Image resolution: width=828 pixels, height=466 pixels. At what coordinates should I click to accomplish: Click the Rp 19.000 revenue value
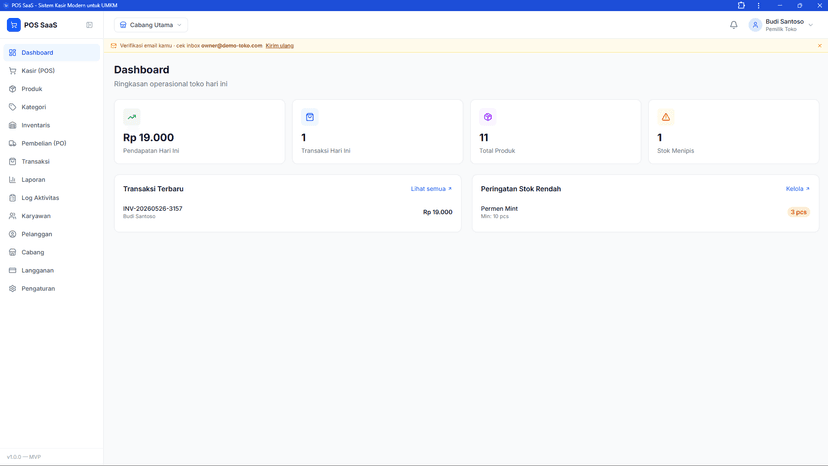point(148,137)
